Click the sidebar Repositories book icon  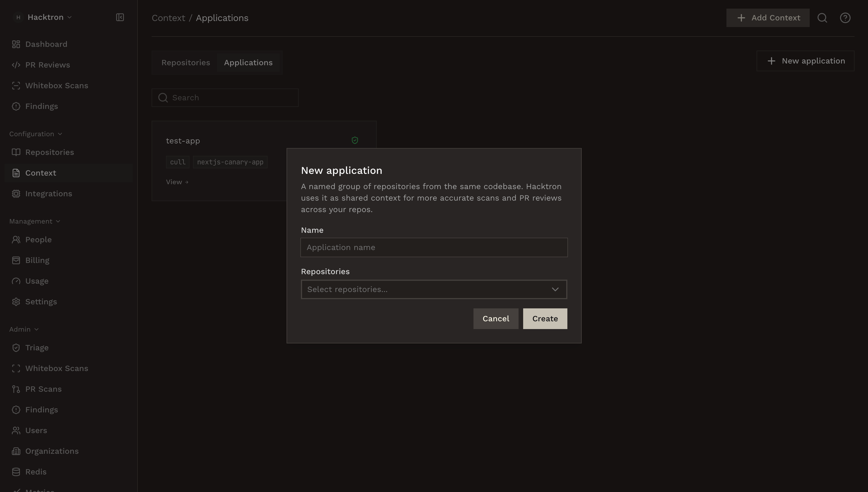(16, 152)
